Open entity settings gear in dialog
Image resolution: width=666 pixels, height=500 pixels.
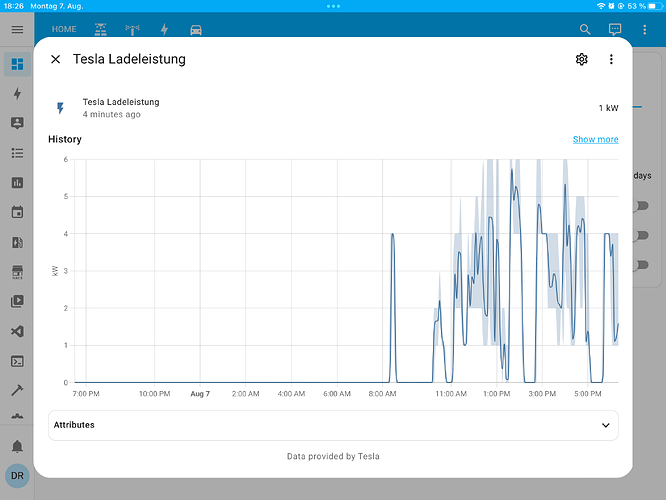tap(581, 59)
